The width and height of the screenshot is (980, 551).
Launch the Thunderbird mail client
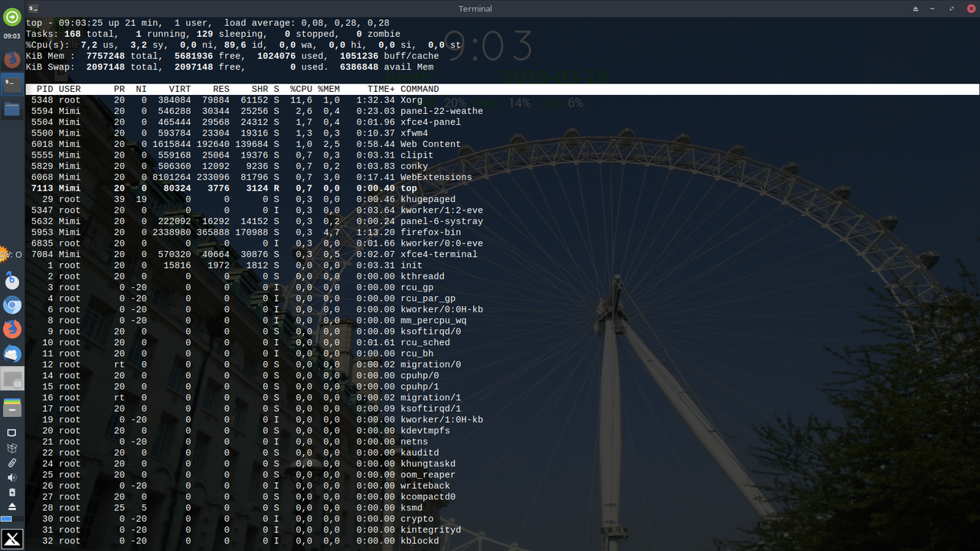click(11, 354)
